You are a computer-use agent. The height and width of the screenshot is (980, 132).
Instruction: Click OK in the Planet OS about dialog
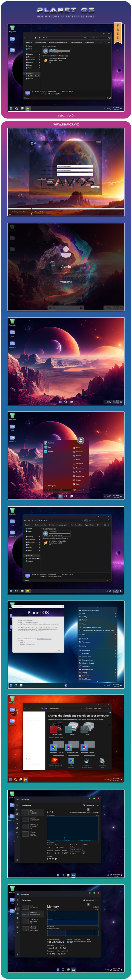point(59,650)
